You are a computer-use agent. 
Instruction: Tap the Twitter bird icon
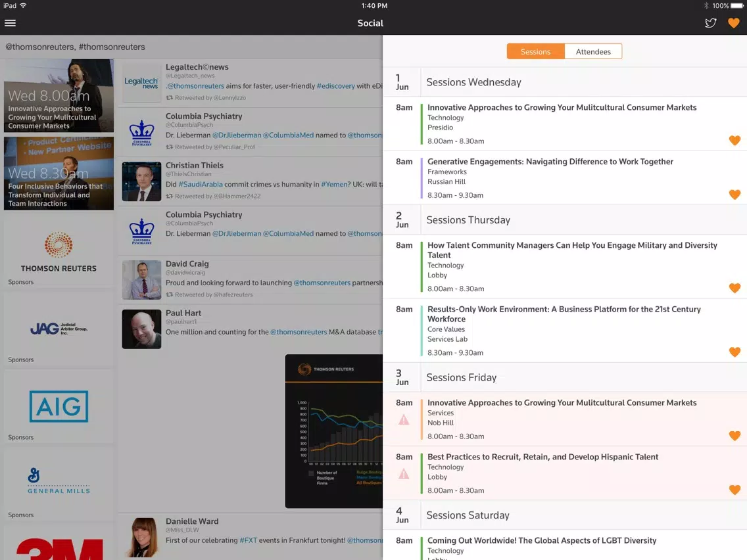[x=710, y=23]
